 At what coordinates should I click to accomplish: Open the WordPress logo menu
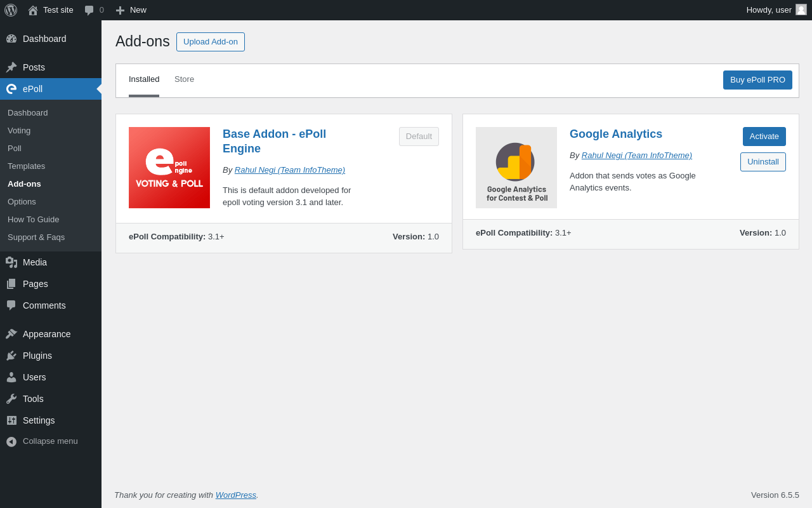(11, 10)
